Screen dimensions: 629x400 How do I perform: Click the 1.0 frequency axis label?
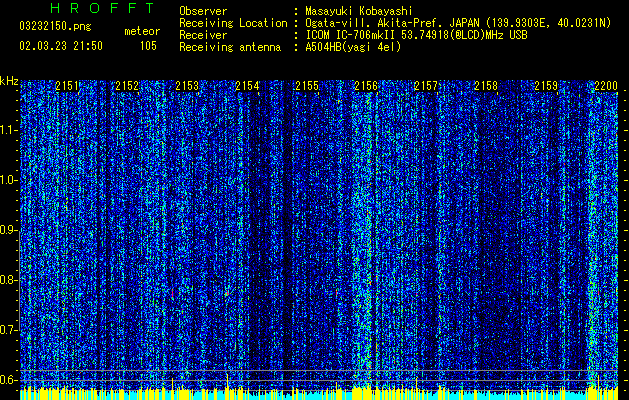pyautogui.click(x=9, y=180)
